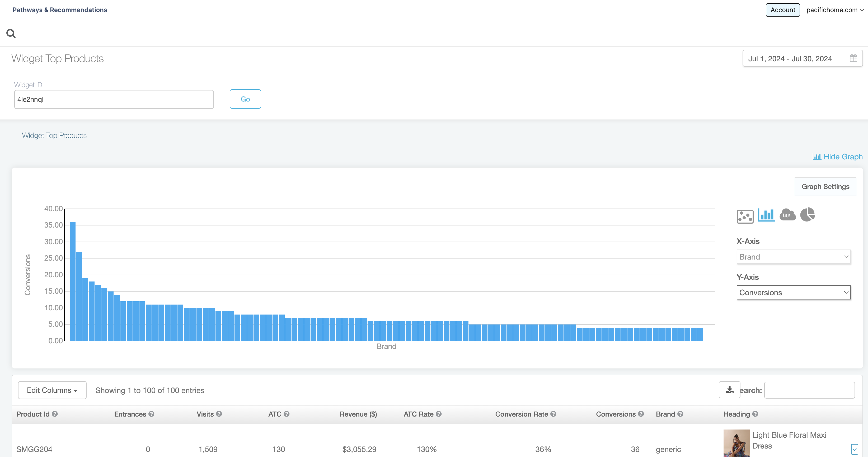Download table data with export icon
This screenshot has height=457, width=868.
pos(730,390)
